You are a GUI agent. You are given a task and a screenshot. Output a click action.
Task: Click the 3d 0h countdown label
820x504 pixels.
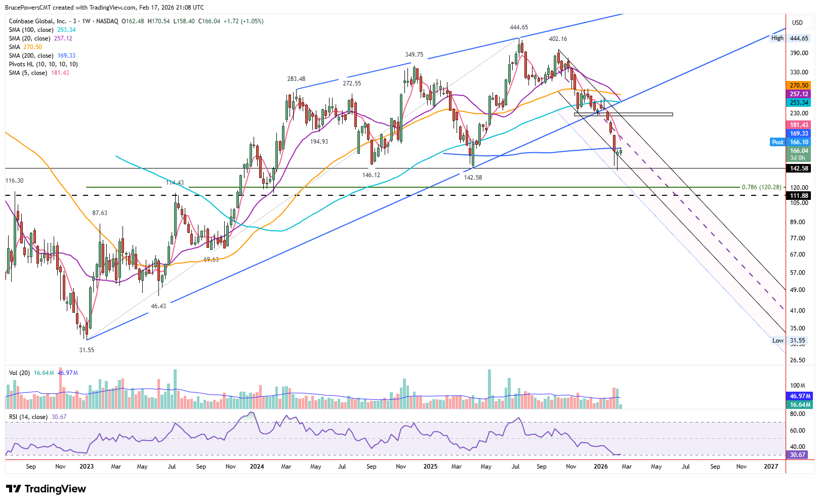coord(799,158)
